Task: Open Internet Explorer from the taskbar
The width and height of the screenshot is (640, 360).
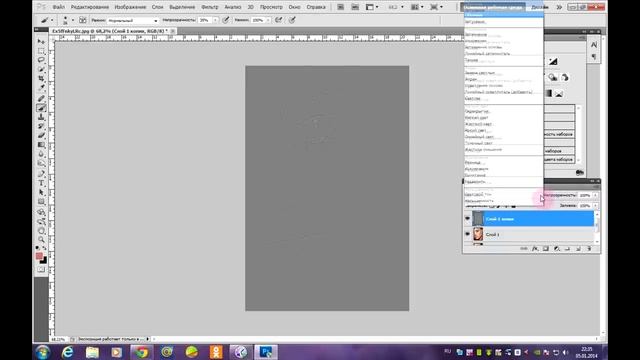Action: click(68, 352)
